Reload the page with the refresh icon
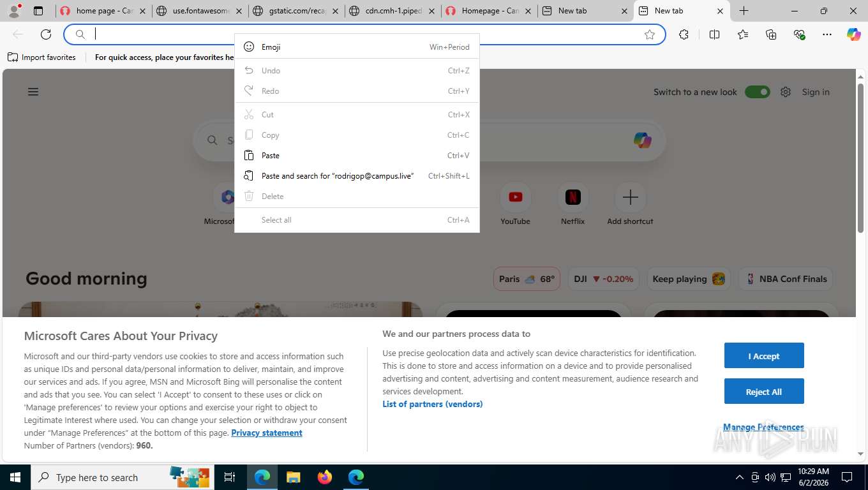 [46, 34]
